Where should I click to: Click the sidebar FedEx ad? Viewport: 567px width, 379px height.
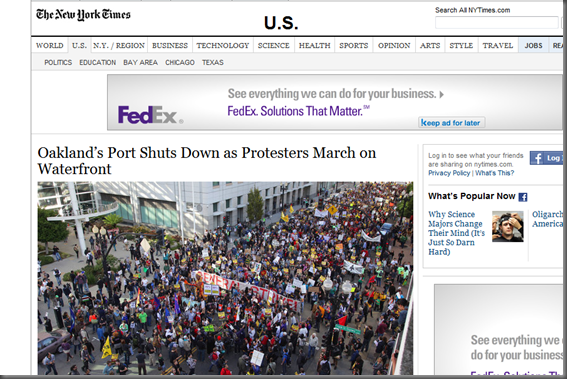pos(499,330)
